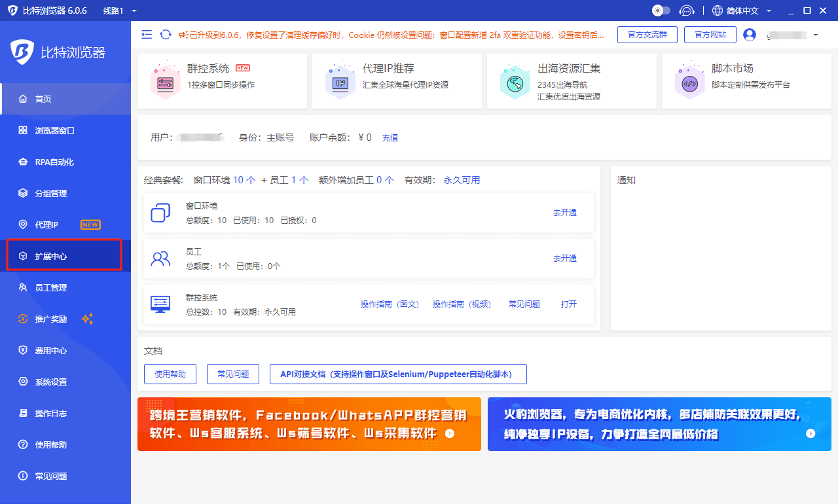Click the 通知 panel heading

coord(627,180)
